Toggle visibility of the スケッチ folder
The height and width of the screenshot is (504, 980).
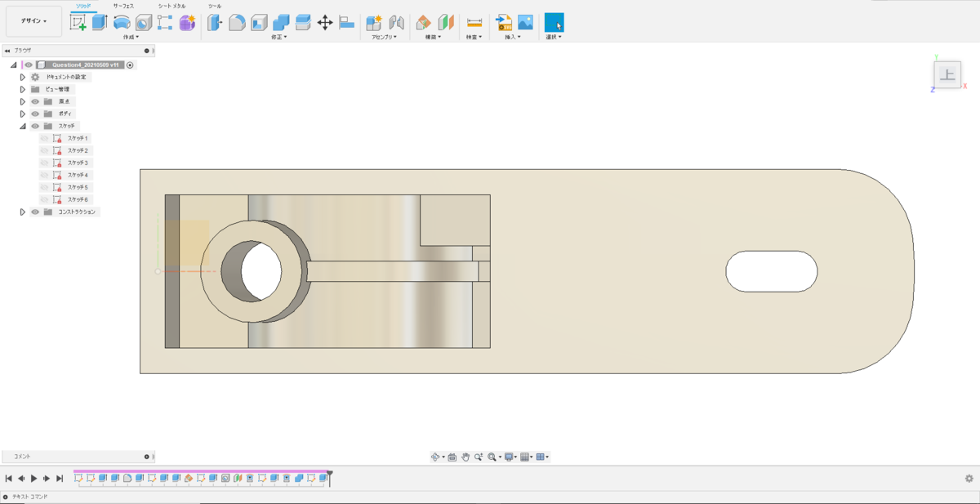click(x=35, y=126)
